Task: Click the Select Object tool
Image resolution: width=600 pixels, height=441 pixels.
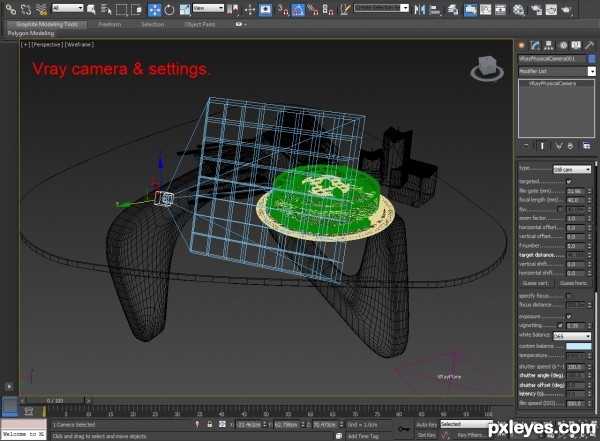Action: pyautogui.click(x=91, y=9)
